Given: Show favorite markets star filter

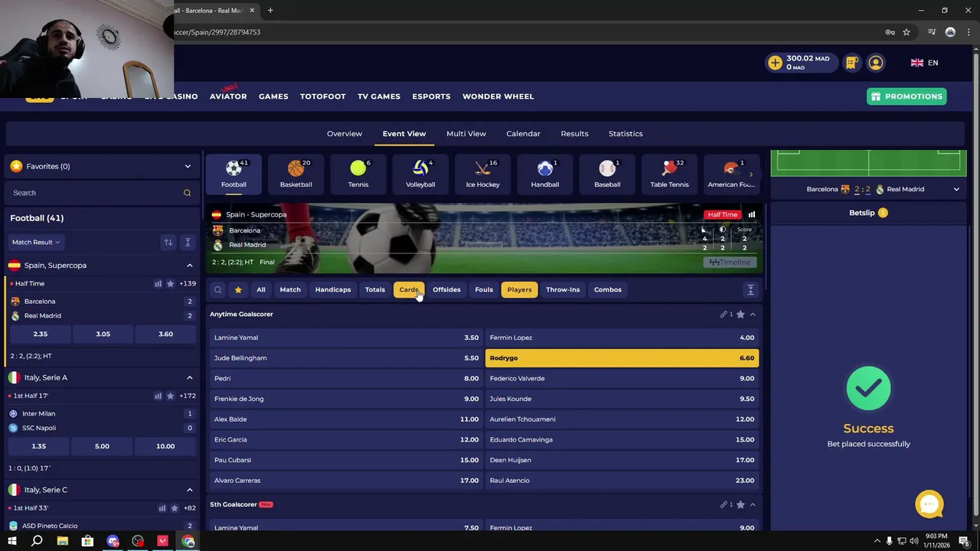Looking at the screenshot, I should coord(238,290).
